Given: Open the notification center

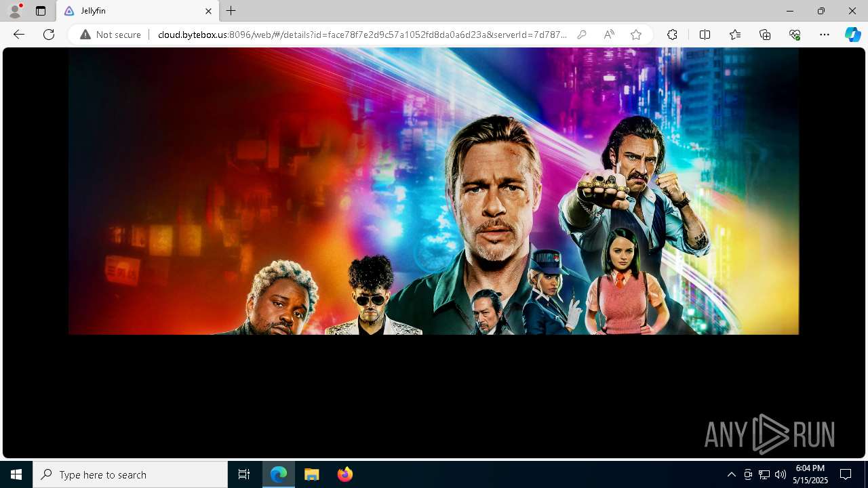Looking at the screenshot, I should click(846, 474).
